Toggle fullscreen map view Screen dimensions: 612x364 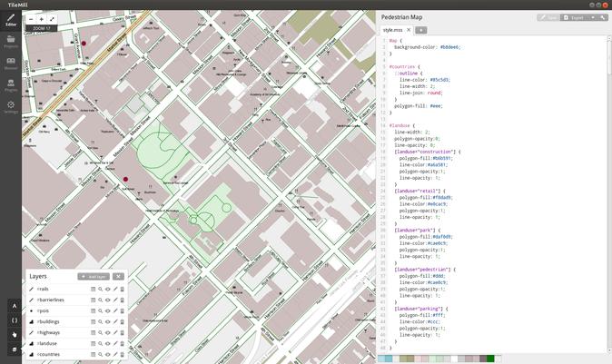tap(52, 19)
